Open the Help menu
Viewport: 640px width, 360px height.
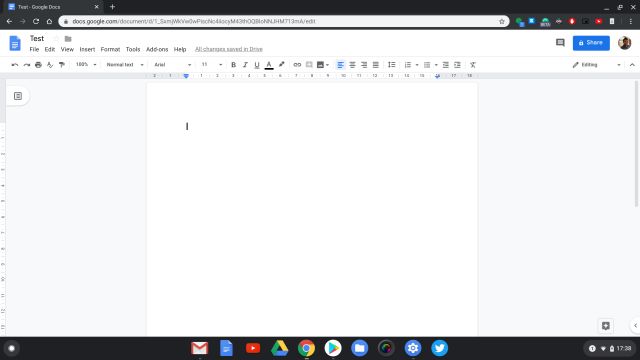(x=180, y=49)
